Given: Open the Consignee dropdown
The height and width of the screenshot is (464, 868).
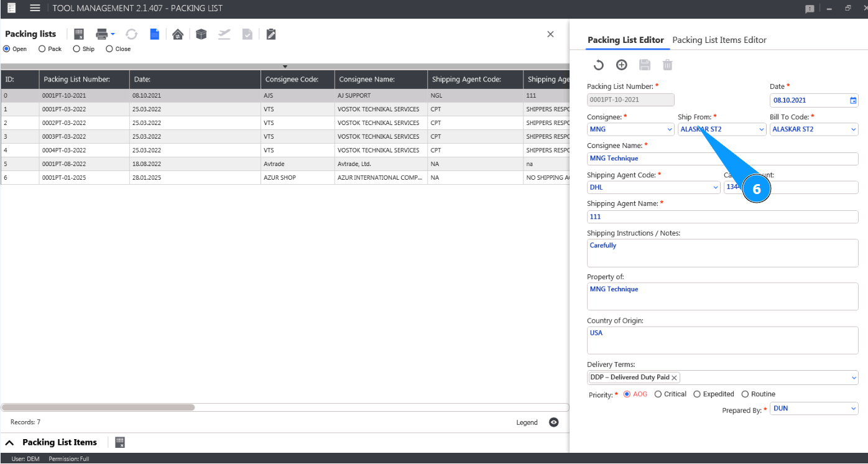Looking at the screenshot, I should 670,129.
